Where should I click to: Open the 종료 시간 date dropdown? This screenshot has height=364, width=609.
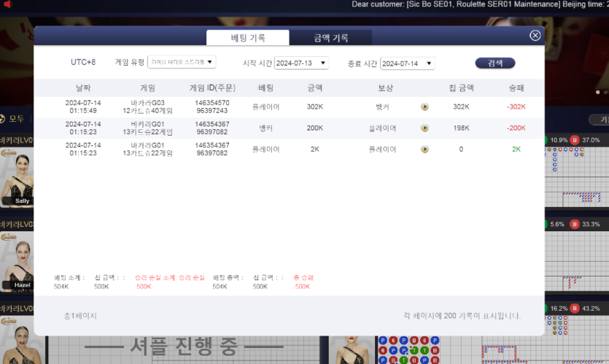point(408,63)
